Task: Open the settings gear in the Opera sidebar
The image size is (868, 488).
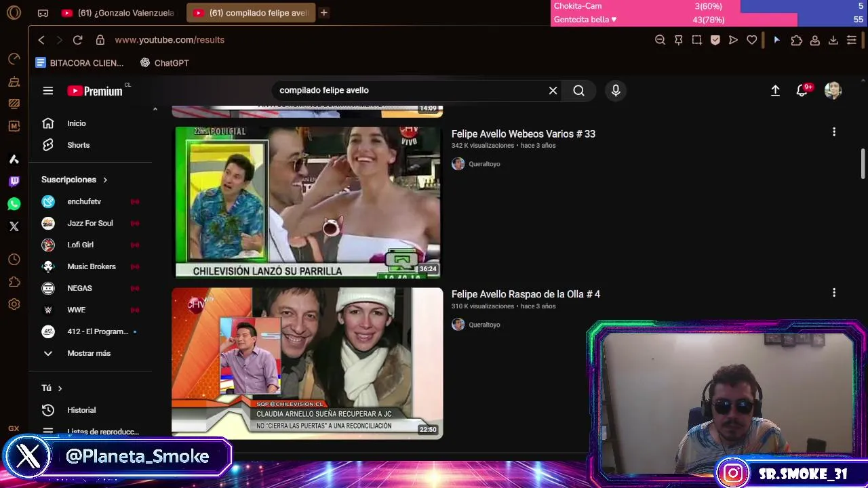Action: click(x=14, y=304)
